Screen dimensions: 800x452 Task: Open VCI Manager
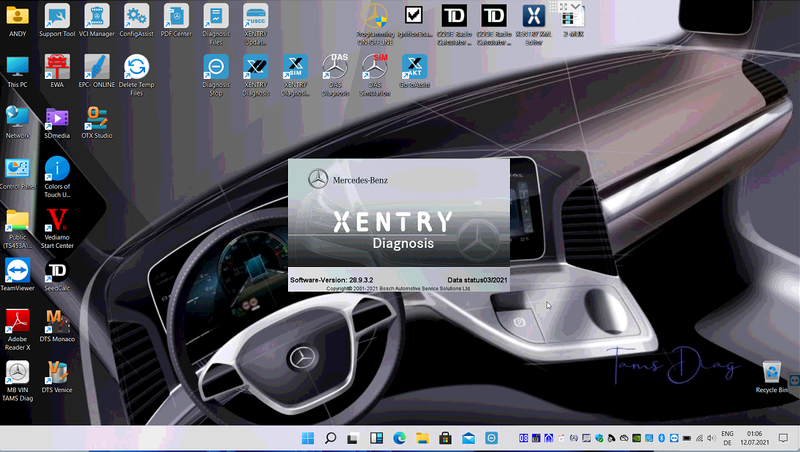coord(96,20)
